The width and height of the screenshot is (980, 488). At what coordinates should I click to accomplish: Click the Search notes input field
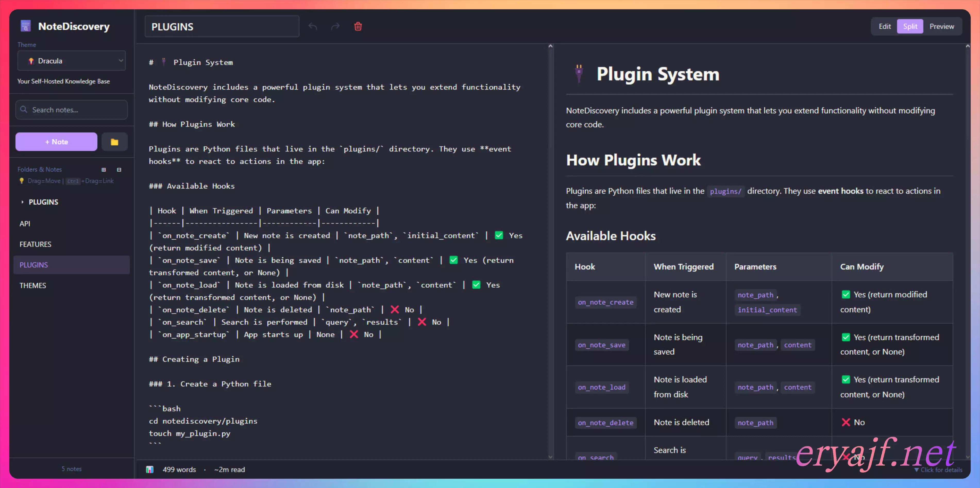pos(72,110)
